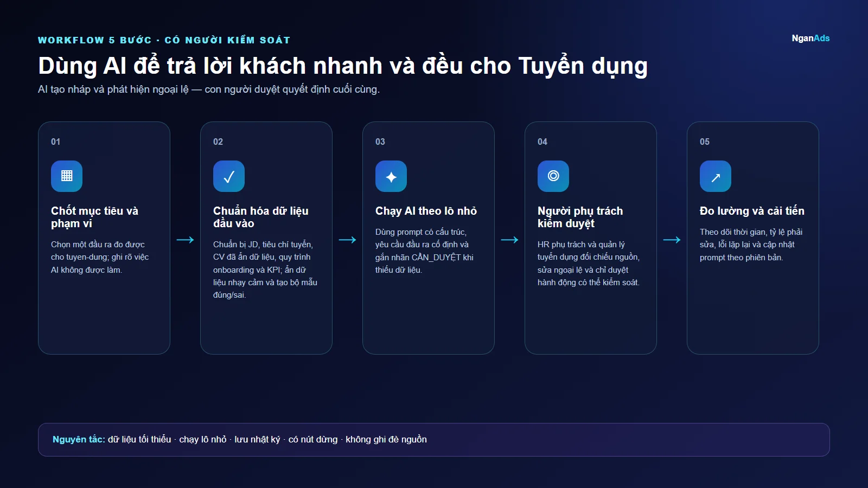Click step number 02 label
Image resolution: width=868 pixels, height=488 pixels.
[218, 142]
